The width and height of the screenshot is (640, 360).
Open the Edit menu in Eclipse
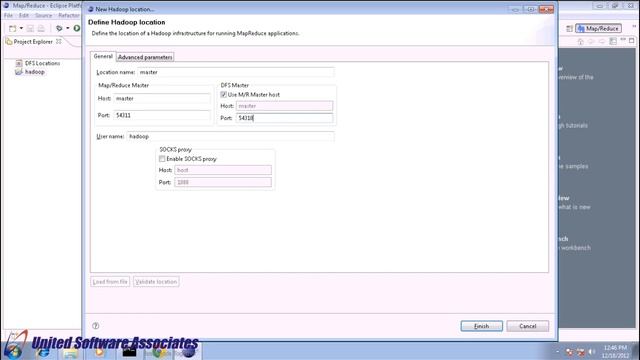[24, 16]
